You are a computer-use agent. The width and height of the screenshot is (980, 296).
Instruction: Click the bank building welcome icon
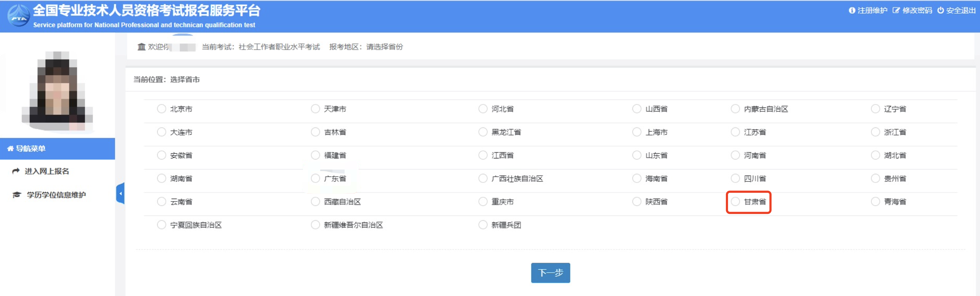point(141,47)
